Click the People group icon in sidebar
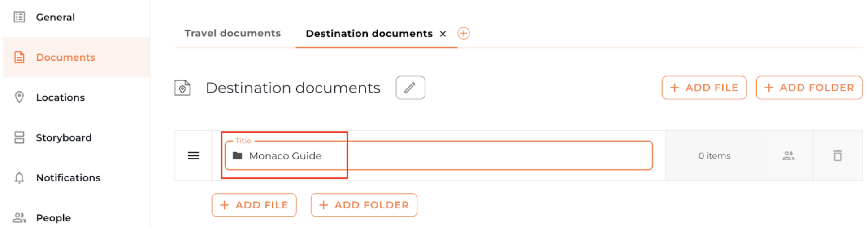Viewport: 868px width, 230px height. [19, 218]
